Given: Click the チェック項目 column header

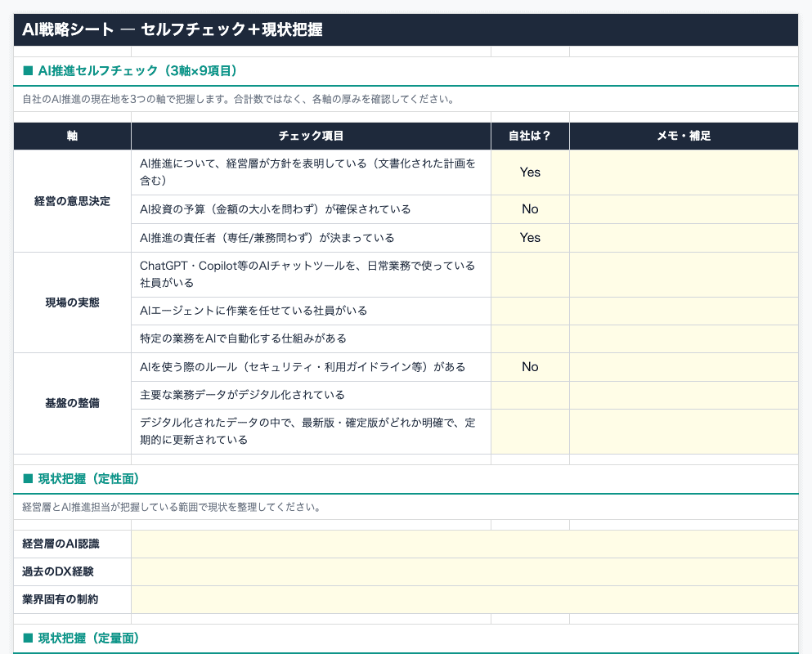Looking at the screenshot, I should [x=311, y=136].
